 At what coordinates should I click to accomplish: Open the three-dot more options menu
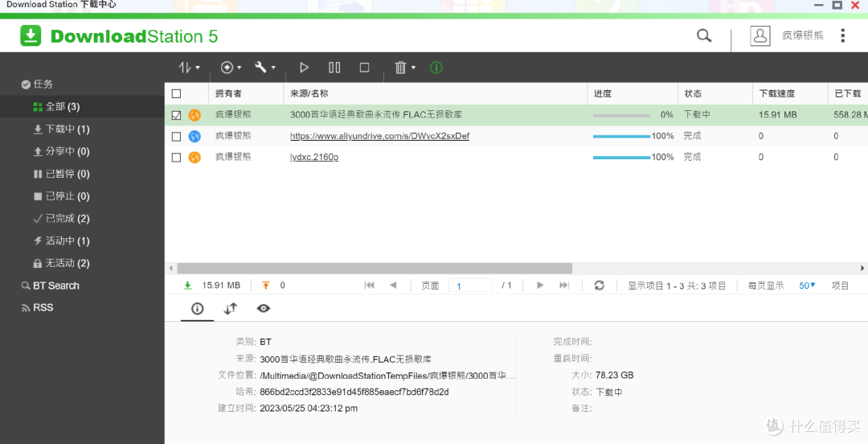coord(842,35)
